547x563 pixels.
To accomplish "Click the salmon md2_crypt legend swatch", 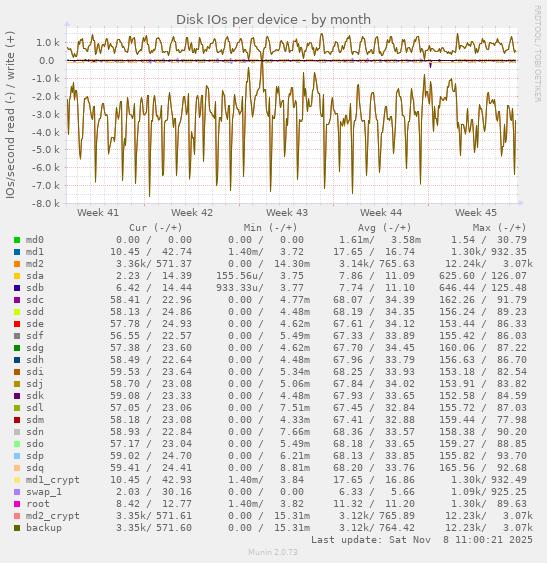I will pos(17,516).
